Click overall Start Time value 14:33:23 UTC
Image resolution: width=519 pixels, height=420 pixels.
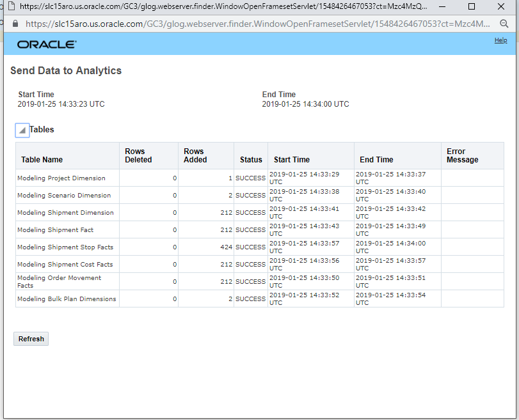pyautogui.click(x=61, y=104)
